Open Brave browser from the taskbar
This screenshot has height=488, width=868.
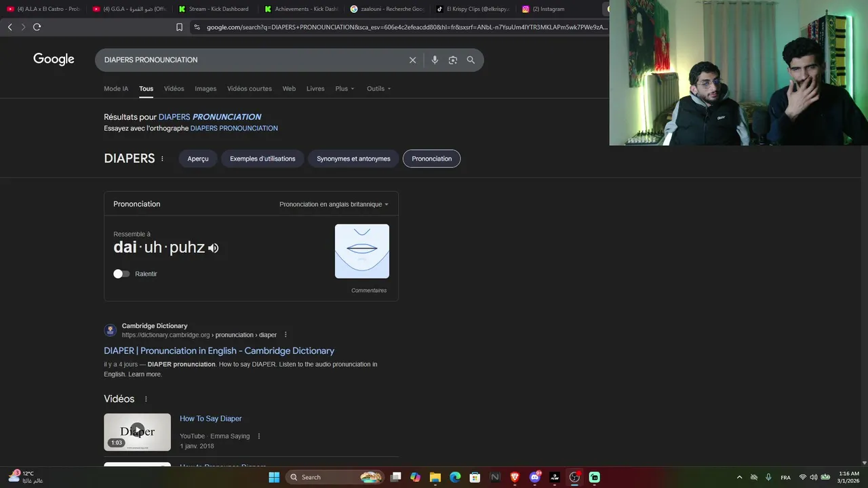click(515, 477)
